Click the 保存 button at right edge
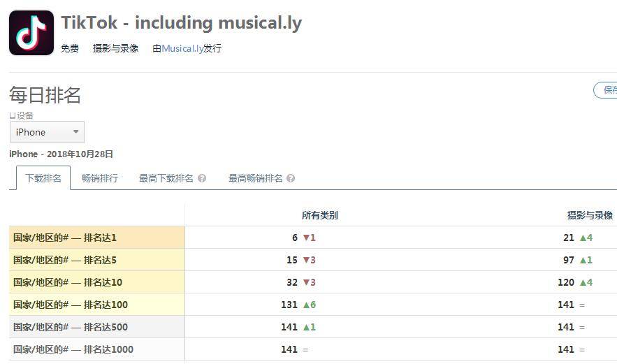617x364 pixels. click(x=607, y=90)
